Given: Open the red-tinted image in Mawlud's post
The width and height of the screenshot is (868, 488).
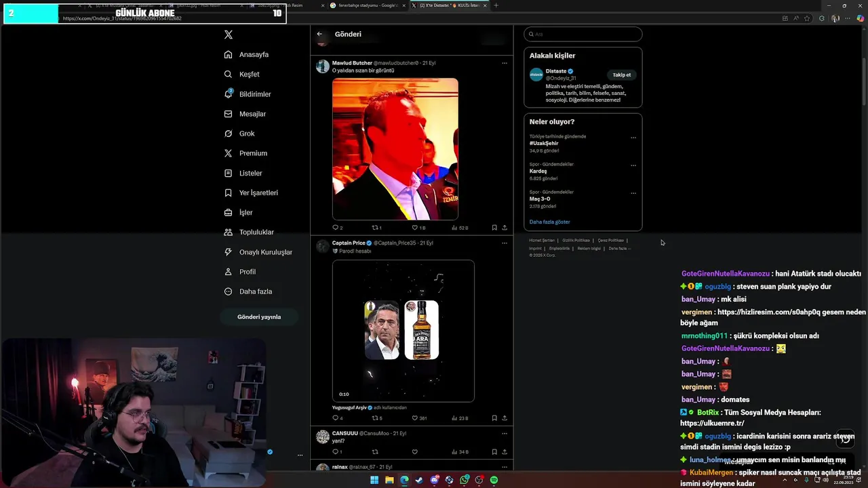Looking at the screenshot, I should point(395,149).
